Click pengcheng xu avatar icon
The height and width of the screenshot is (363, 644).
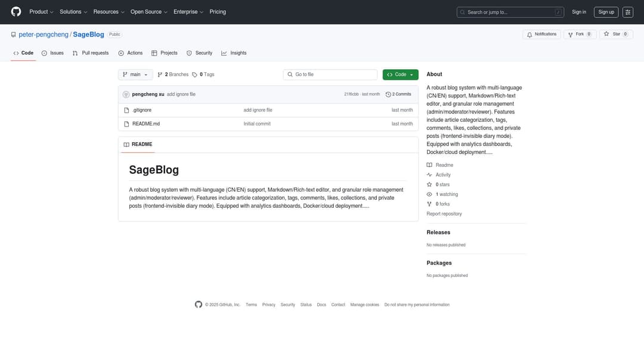point(126,94)
